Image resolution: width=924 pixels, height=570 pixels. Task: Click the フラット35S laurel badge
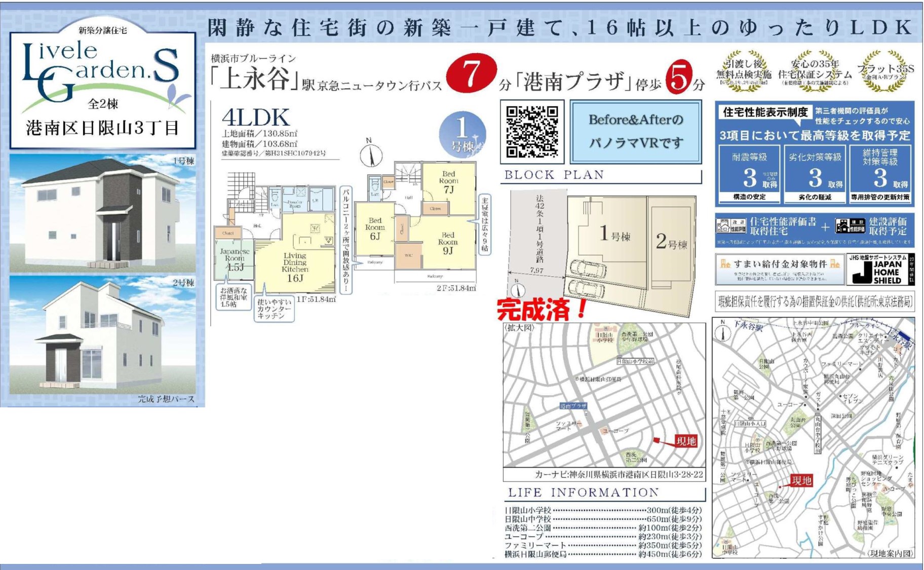(x=885, y=71)
